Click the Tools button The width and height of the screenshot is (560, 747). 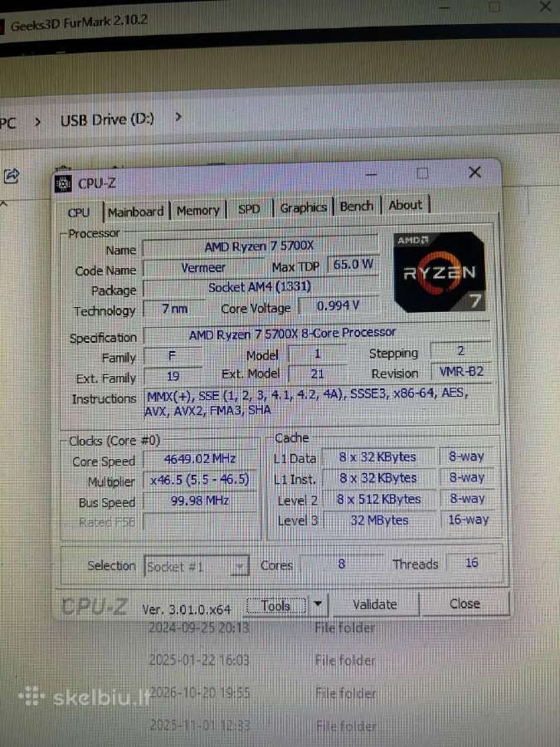tap(275, 606)
